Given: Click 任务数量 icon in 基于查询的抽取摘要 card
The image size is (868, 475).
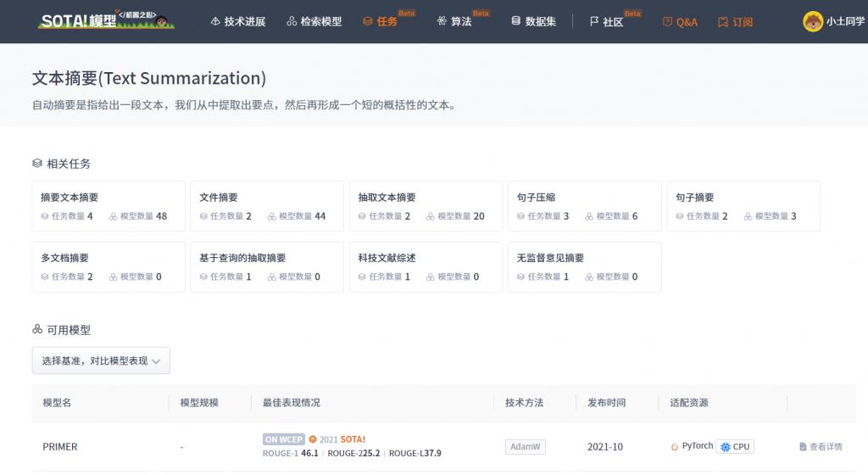Looking at the screenshot, I should click(x=203, y=277).
